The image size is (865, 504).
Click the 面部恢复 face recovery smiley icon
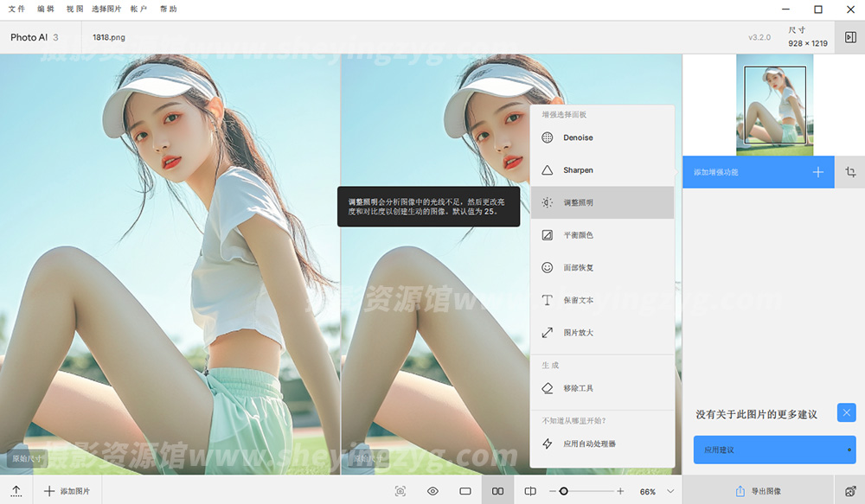(x=547, y=268)
